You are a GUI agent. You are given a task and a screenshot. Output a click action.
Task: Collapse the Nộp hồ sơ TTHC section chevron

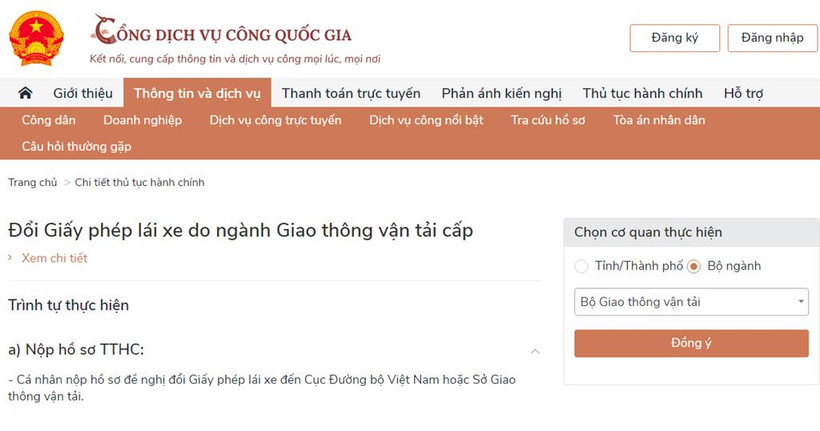535,351
